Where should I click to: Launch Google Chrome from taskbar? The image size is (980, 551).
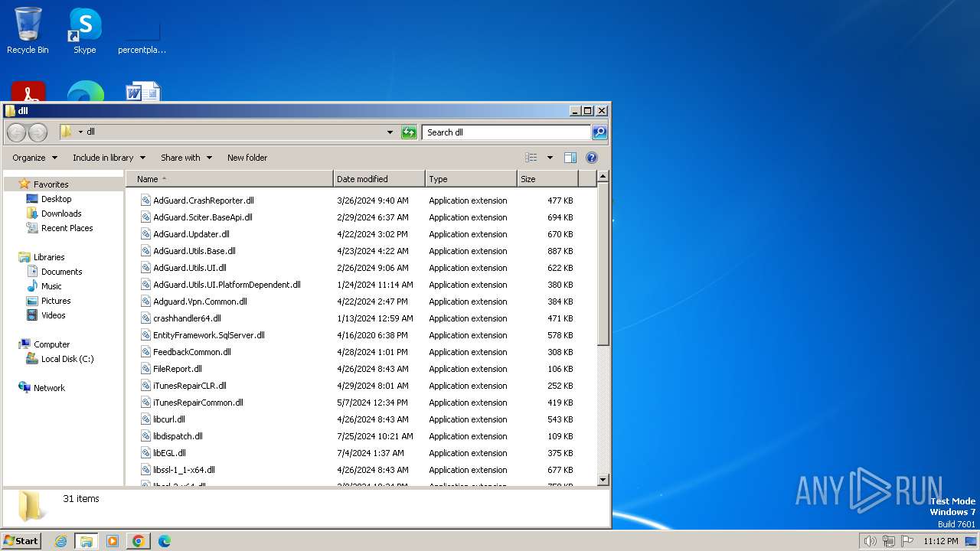[138, 541]
